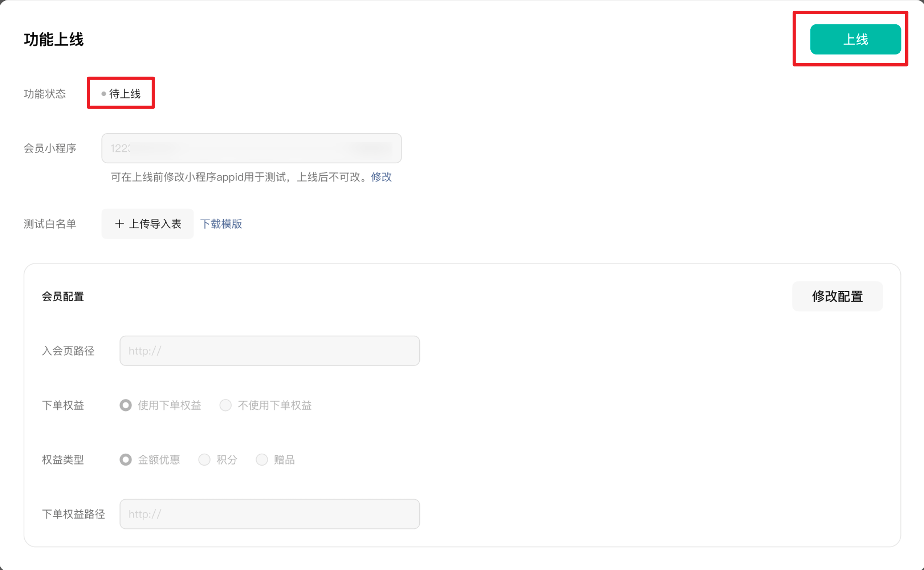The width and height of the screenshot is (924, 570).
Task: Select the 不使用下单权益 radio option
Action: point(226,405)
